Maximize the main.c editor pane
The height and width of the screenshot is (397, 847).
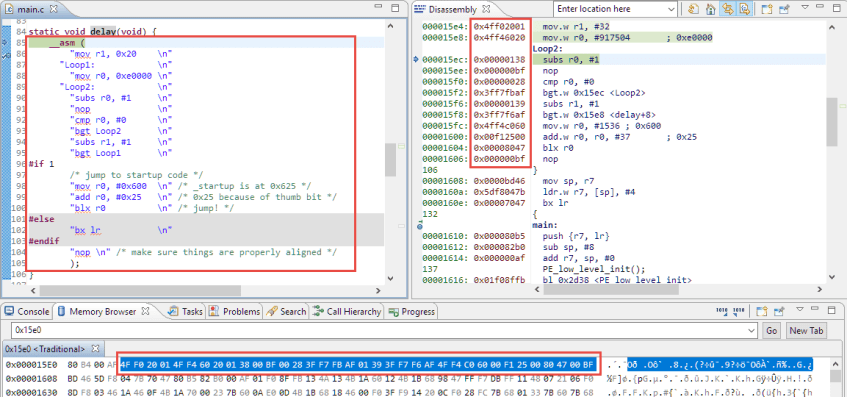tap(395, 8)
